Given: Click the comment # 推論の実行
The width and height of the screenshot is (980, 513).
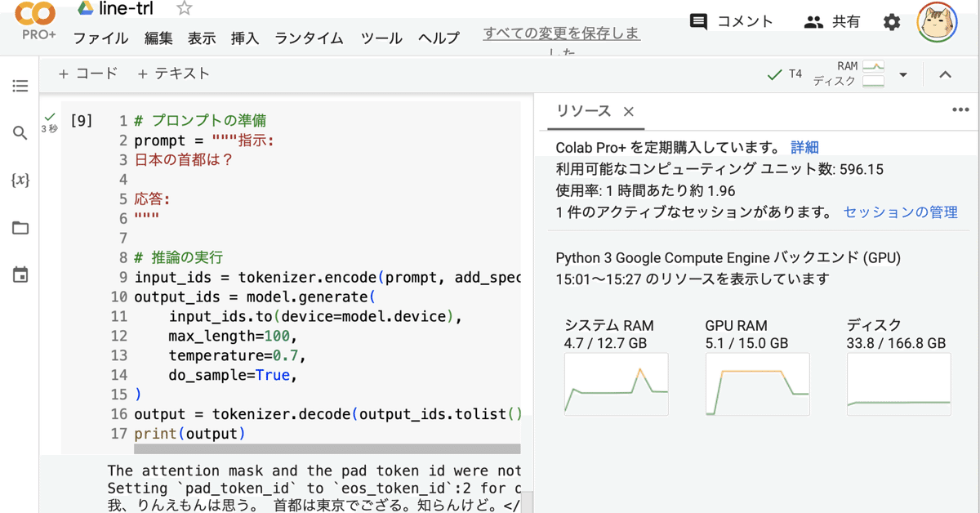Looking at the screenshot, I should 178,257.
